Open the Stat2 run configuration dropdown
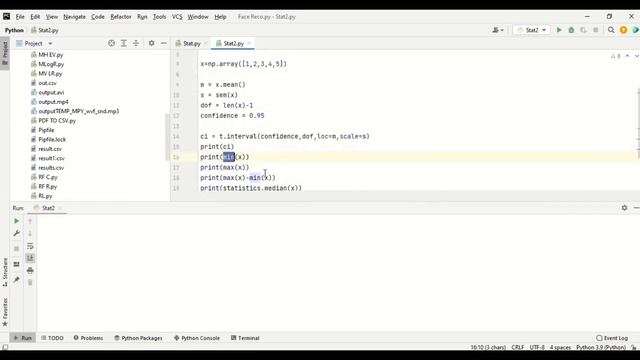The image size is (640, 360). [x=531, y=30]
